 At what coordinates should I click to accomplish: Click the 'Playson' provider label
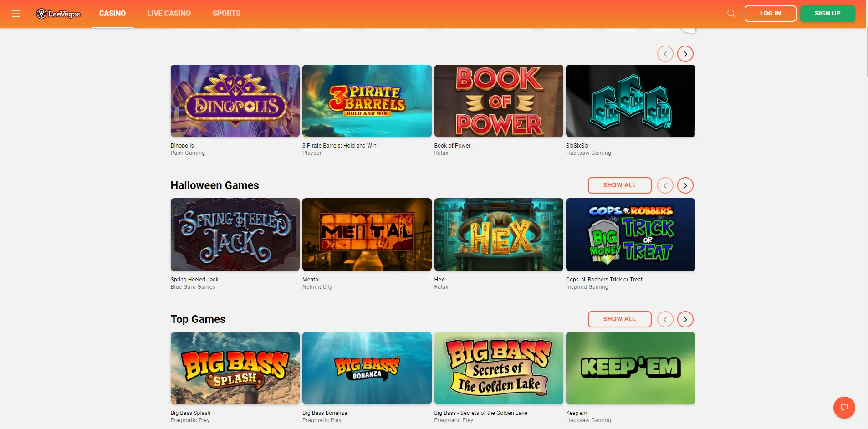(x=312, y=153)
